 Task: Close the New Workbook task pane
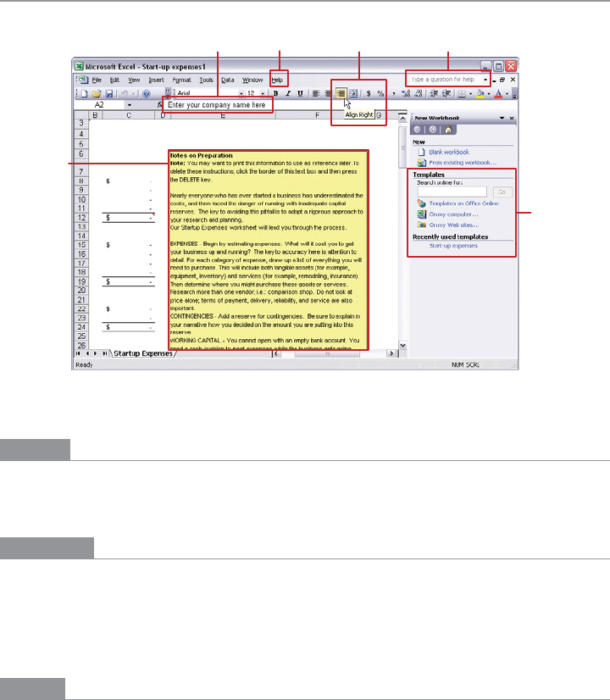pos(512,119)
